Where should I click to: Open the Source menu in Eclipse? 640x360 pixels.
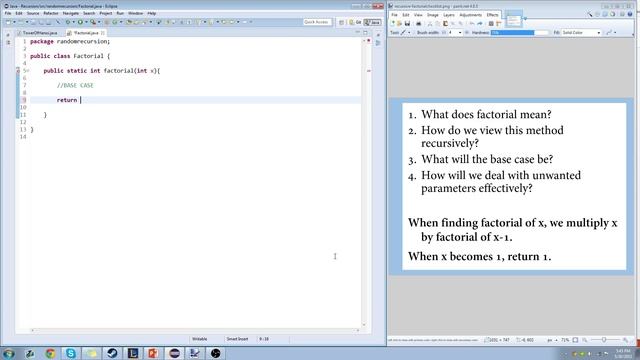pos(33,13)
